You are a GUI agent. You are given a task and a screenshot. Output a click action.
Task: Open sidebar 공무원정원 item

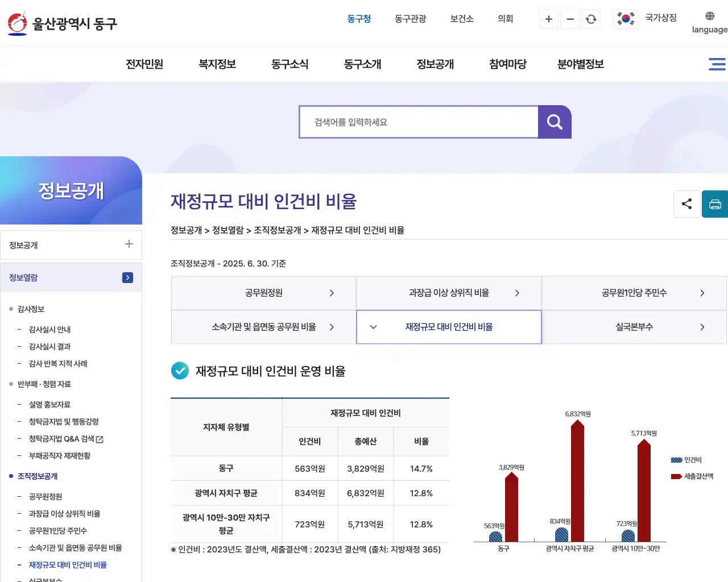pyautogui.click(x=45, y=497)
